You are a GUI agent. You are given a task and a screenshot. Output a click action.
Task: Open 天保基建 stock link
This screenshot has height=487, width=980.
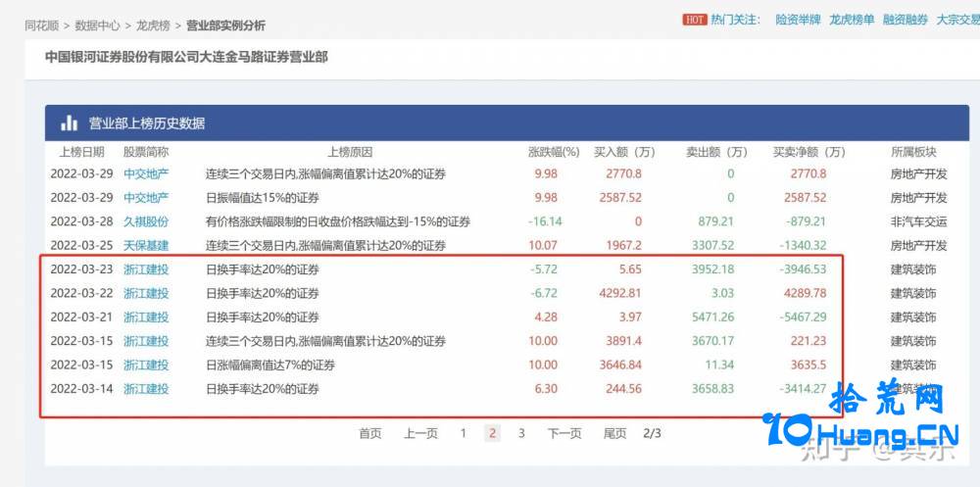[146, 246]
